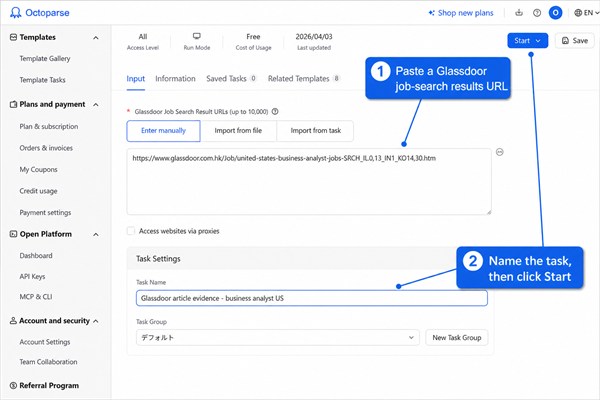Image resolution: width=600 pixels, height=400 pixels.
Task: Collapse the Open Platform section
Action: [x=96, y=234]
